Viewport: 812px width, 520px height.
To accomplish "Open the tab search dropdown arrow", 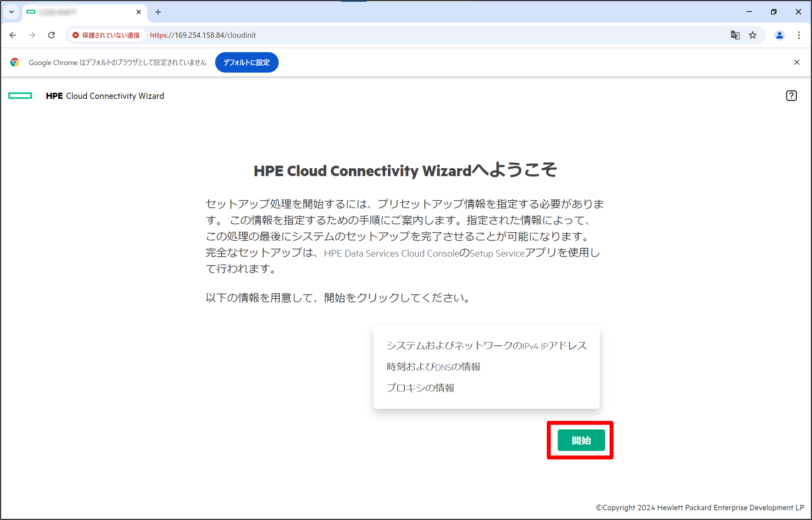I will click(12, 12).
